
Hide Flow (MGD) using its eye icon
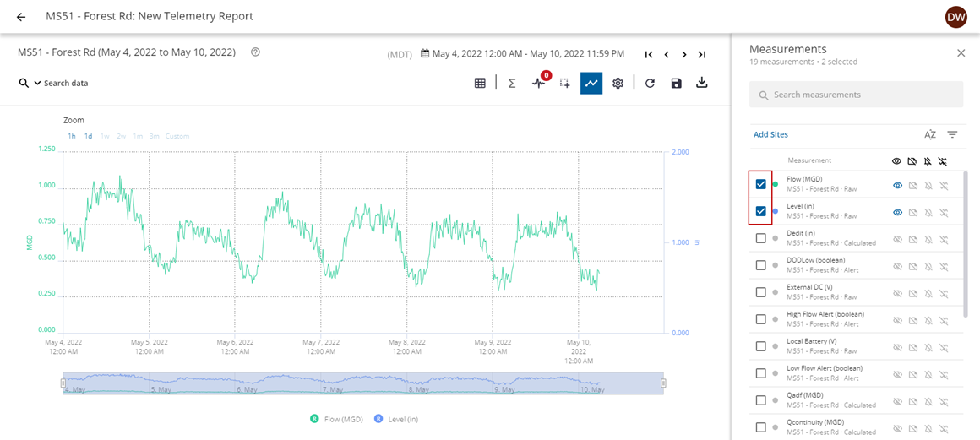coord(897,186)
